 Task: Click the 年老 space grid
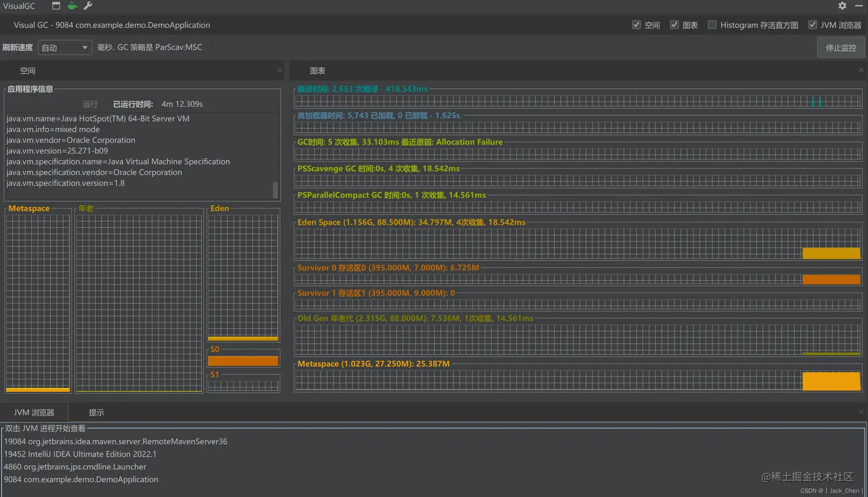[139, 303]
